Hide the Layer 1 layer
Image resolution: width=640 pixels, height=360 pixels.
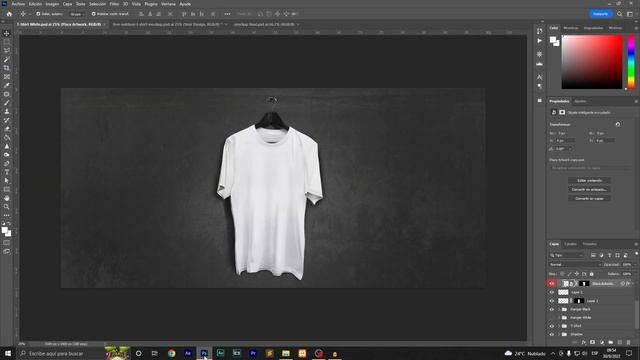tap(552, 301)
